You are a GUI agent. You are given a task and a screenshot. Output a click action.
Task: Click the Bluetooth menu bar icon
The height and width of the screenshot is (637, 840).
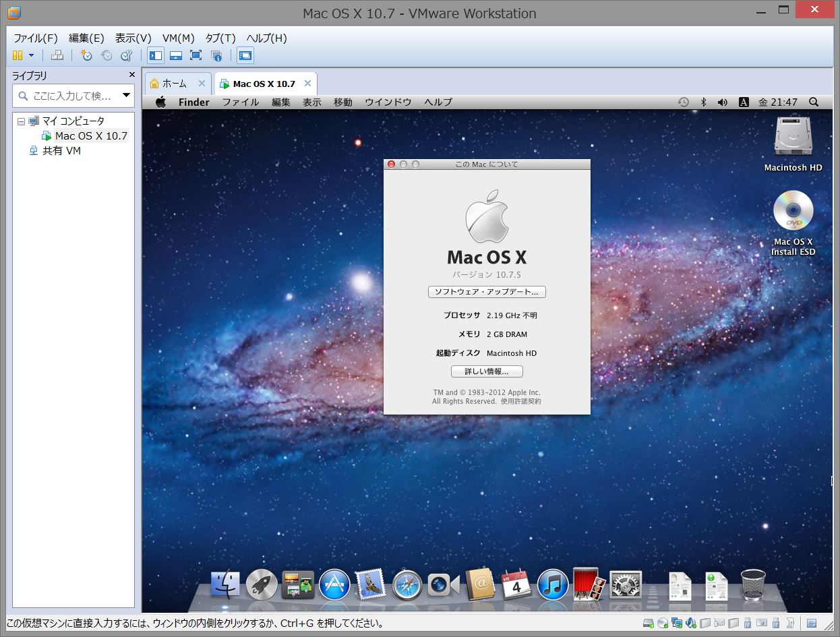click(x=703, y=102)
